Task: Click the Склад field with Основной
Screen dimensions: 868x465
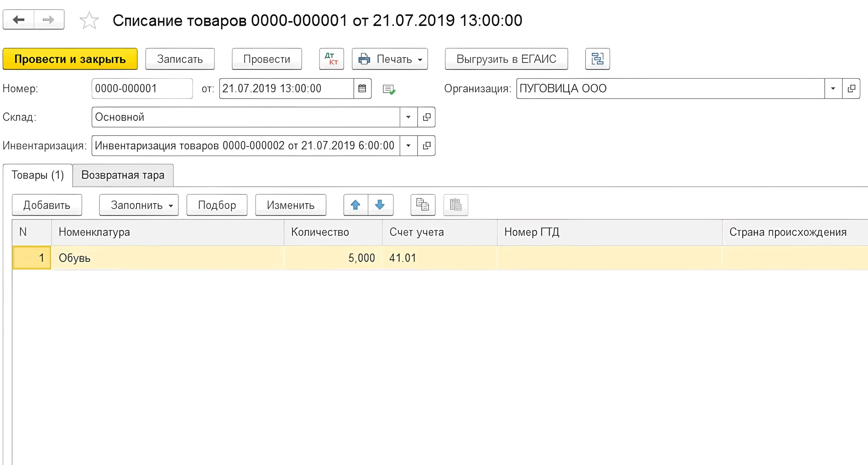Action: pos(246,117)
